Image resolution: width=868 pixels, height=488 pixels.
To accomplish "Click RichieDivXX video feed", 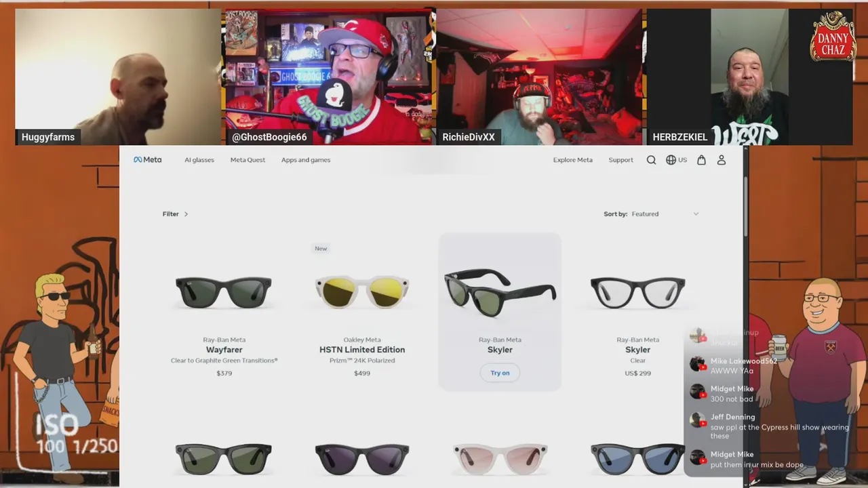I will point(539,77).
